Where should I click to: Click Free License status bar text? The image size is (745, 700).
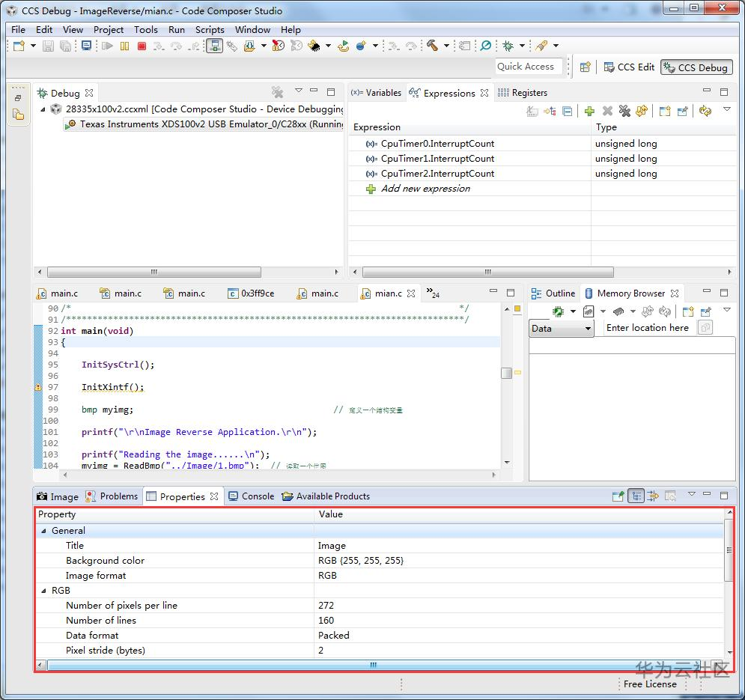point(650,684)
